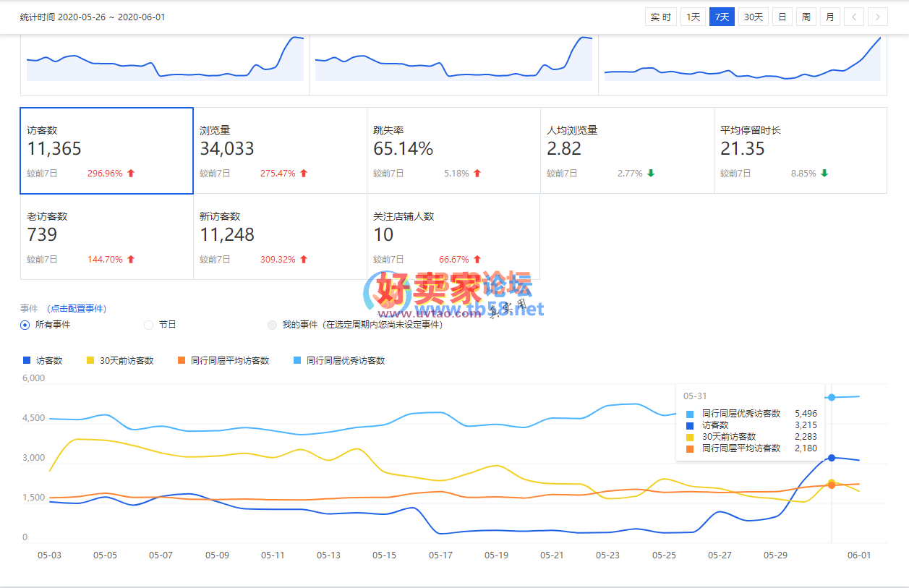Select the 新访客数 metric card
The image size is (909, 588).
(x=280, y=237)
